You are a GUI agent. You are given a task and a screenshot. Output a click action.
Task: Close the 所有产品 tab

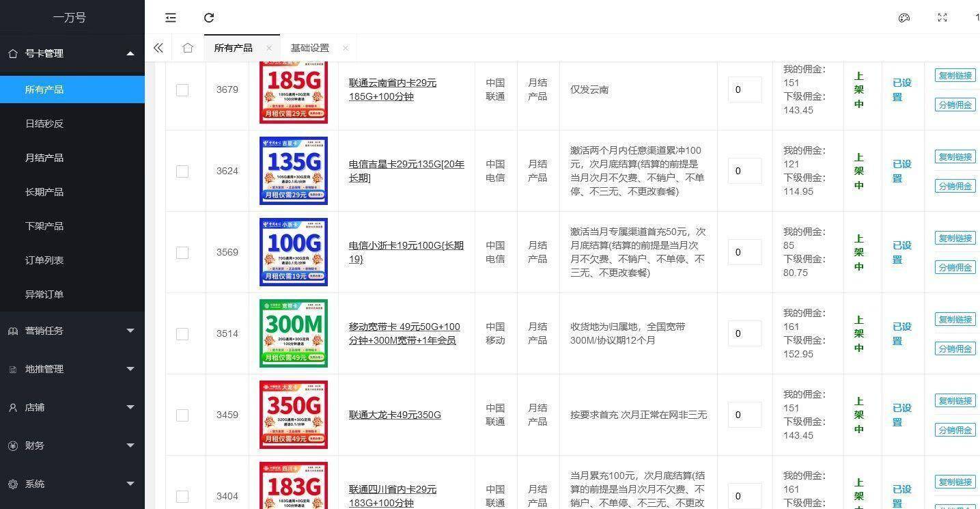[269, 48]
